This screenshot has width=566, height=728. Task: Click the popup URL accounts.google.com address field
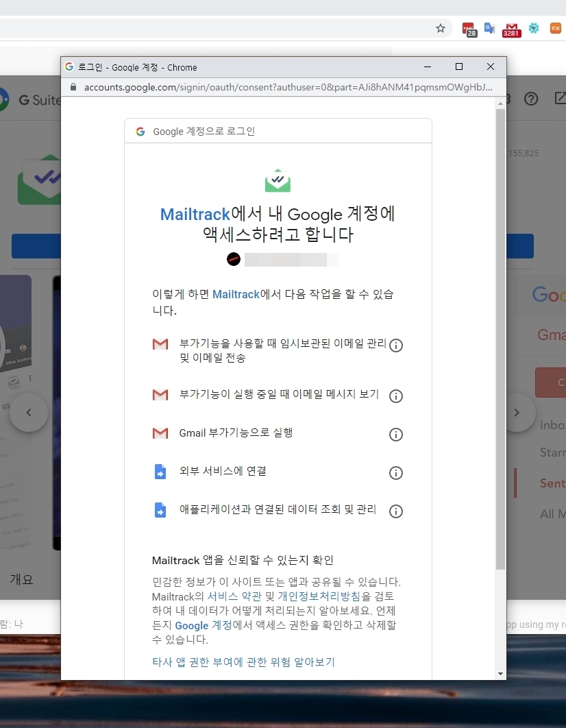(x=288, y=87)
